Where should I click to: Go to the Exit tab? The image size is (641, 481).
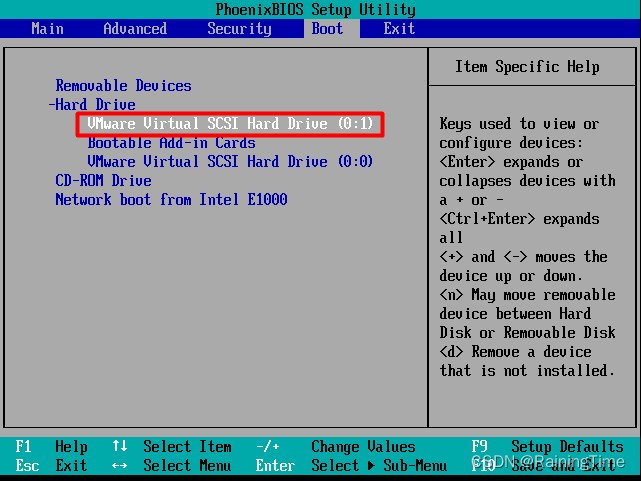399,29
